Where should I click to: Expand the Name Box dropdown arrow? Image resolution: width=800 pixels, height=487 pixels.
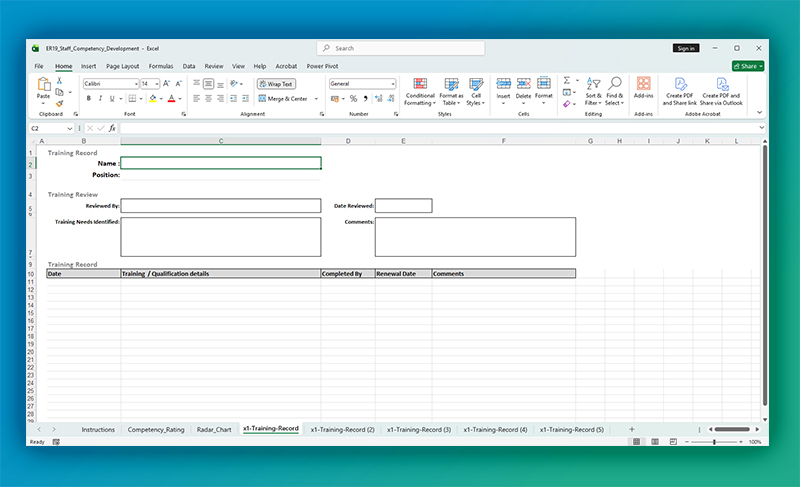[x=72, y=128]
